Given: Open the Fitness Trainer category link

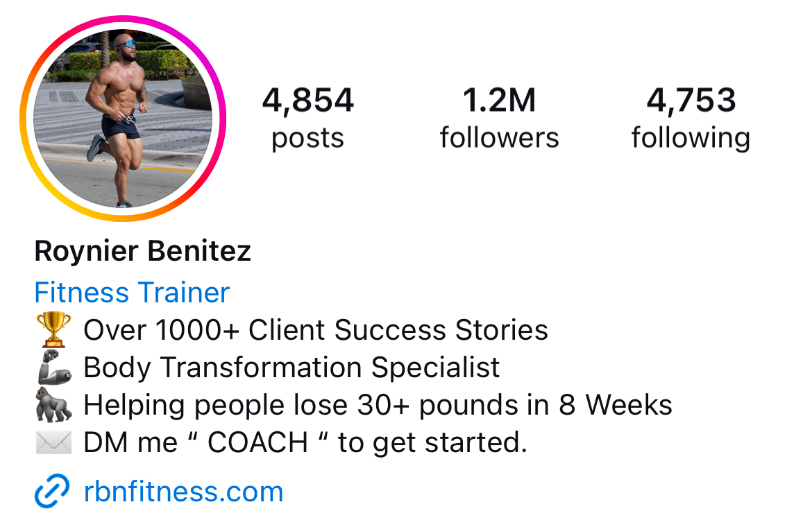Looking at the screenshot, I should tap(132, 293).
